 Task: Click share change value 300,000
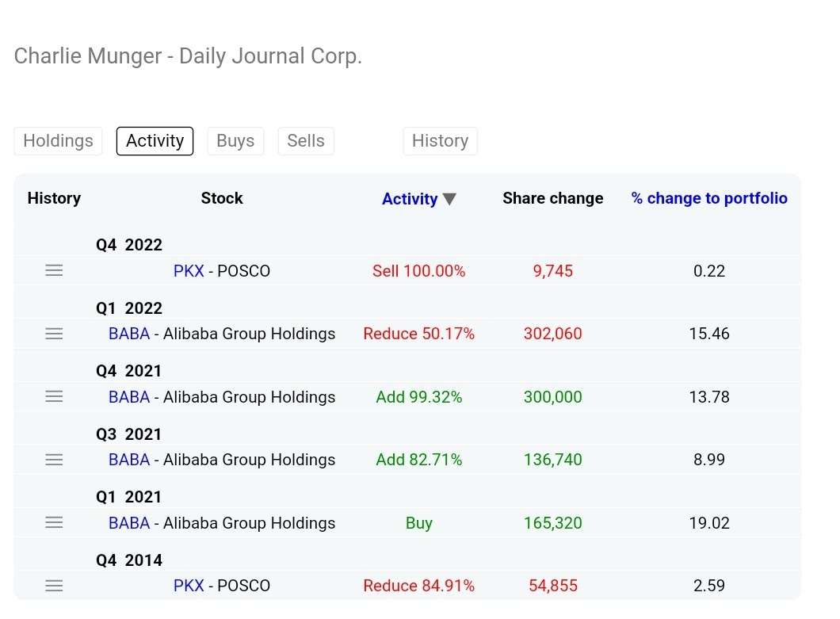coord(553,397)
